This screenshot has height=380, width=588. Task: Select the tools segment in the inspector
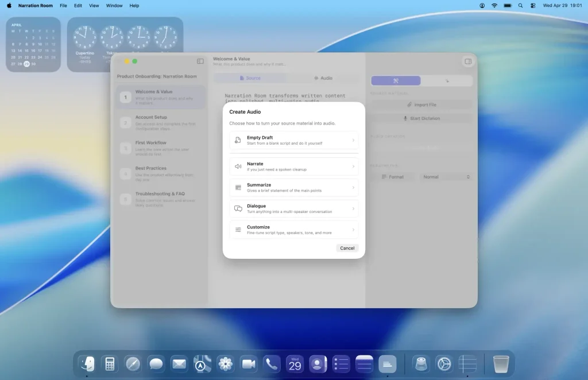(x=396, y=80)
